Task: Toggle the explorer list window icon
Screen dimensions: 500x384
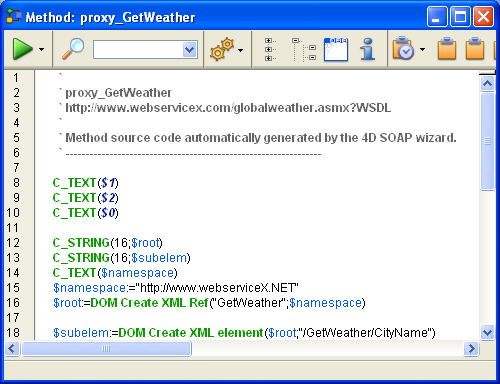Action: point(336,49)
